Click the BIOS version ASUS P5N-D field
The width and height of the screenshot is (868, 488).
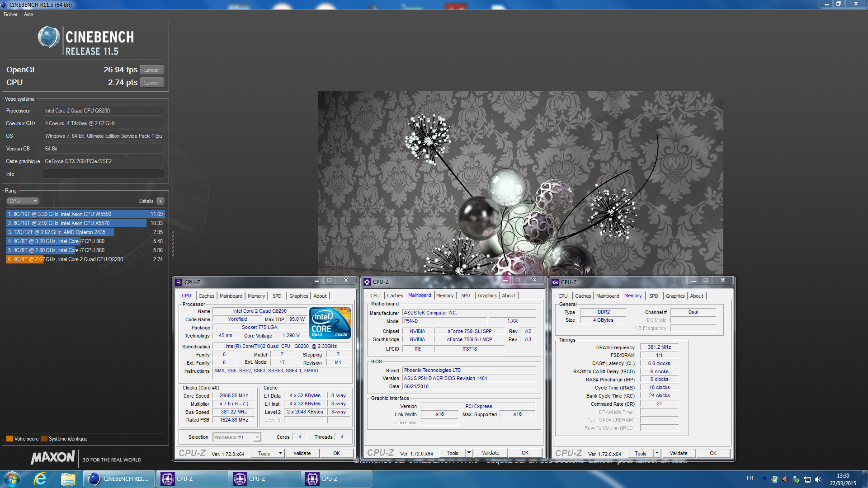point(469,379)
